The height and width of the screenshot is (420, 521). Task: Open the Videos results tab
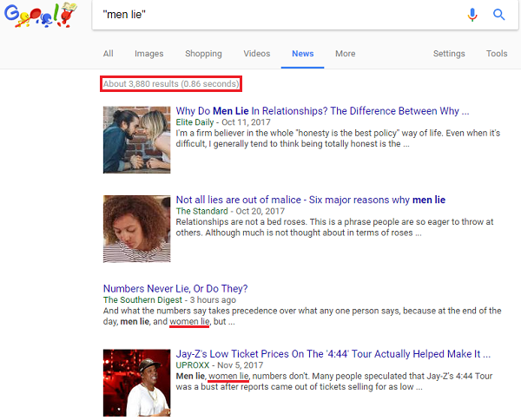[x=256, y=54]
